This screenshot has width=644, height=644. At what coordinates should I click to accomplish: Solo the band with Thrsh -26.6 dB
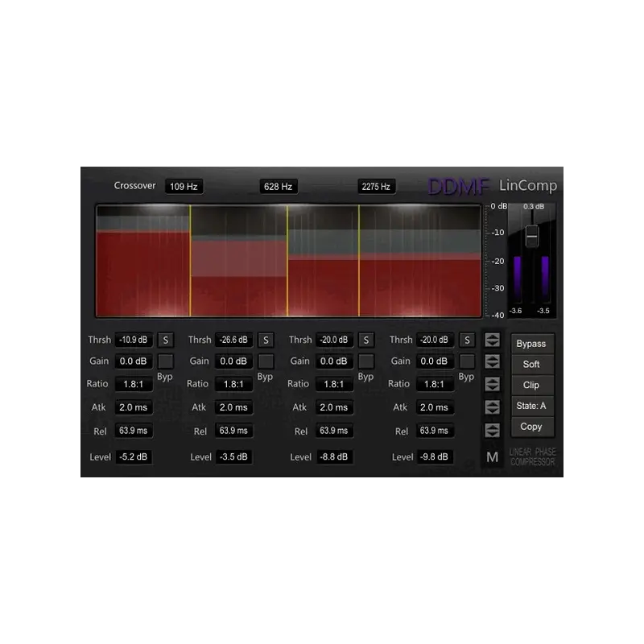click(266, 340)
